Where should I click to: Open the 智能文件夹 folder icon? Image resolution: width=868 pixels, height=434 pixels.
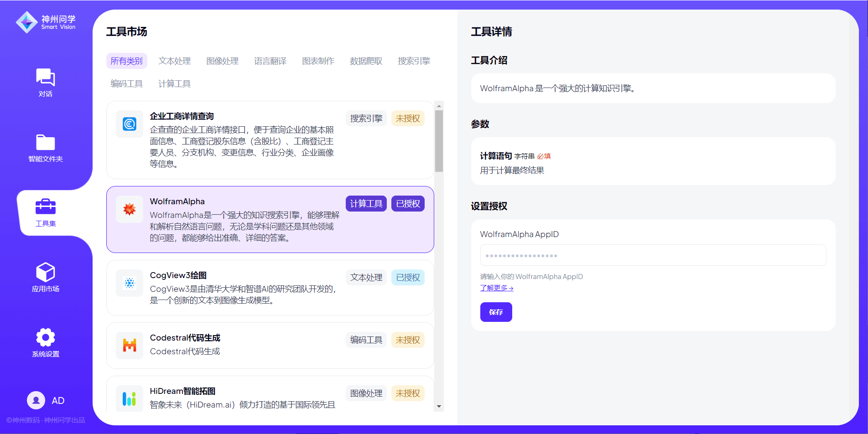click(45, 143)
